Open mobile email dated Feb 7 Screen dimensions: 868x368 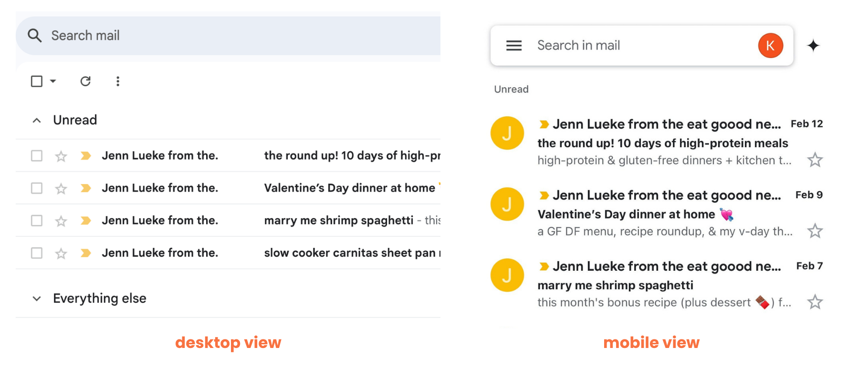pyautogui.click(x=657, y=284)
